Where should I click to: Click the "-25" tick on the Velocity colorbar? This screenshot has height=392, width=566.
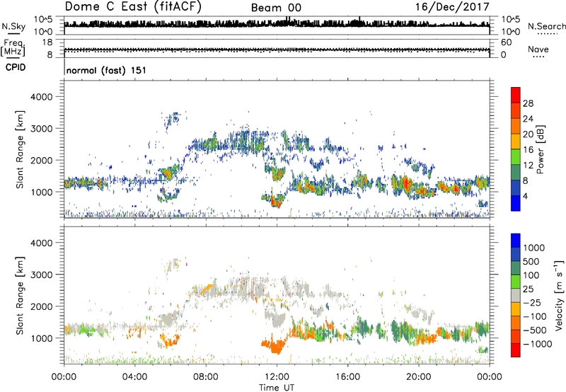(532, 303)
